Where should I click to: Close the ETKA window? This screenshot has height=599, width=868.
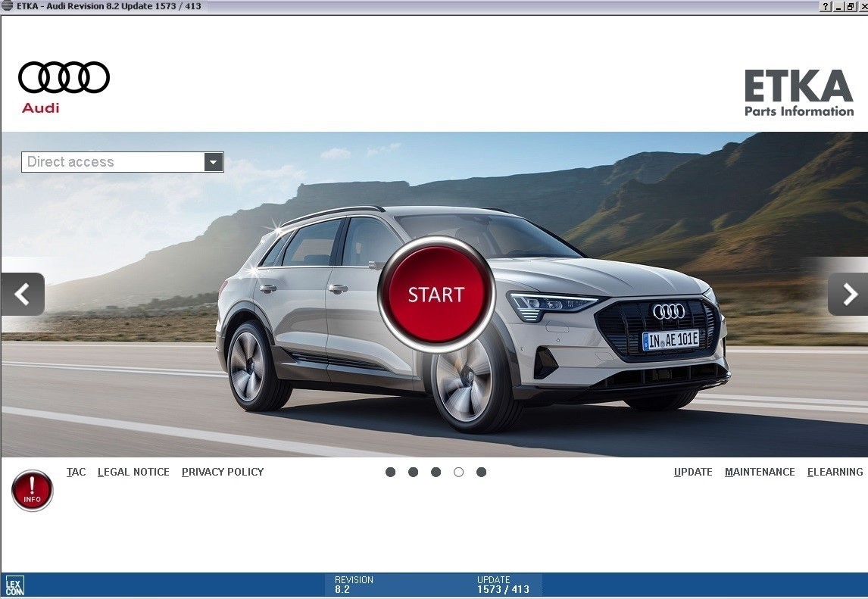point(862,7)
